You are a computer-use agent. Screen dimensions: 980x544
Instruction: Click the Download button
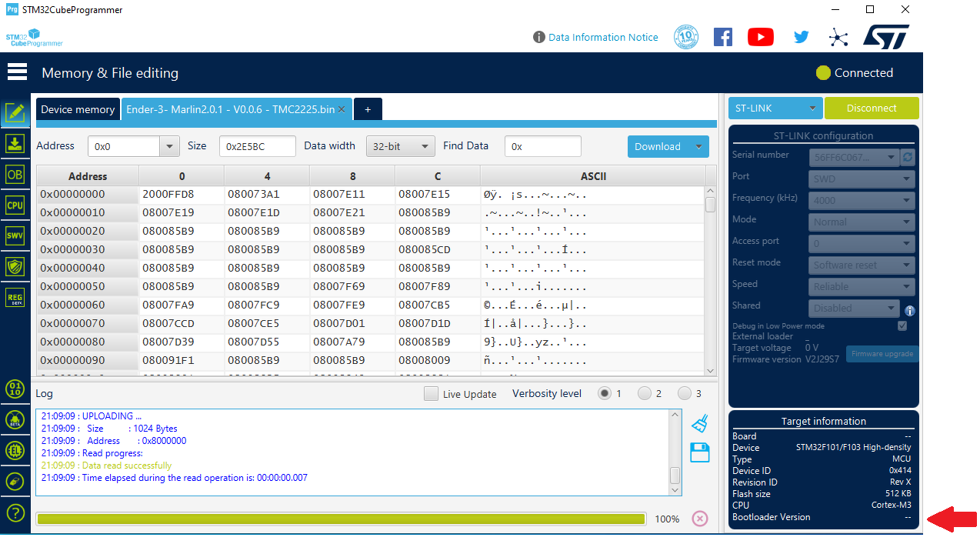(x=658, y=146)
